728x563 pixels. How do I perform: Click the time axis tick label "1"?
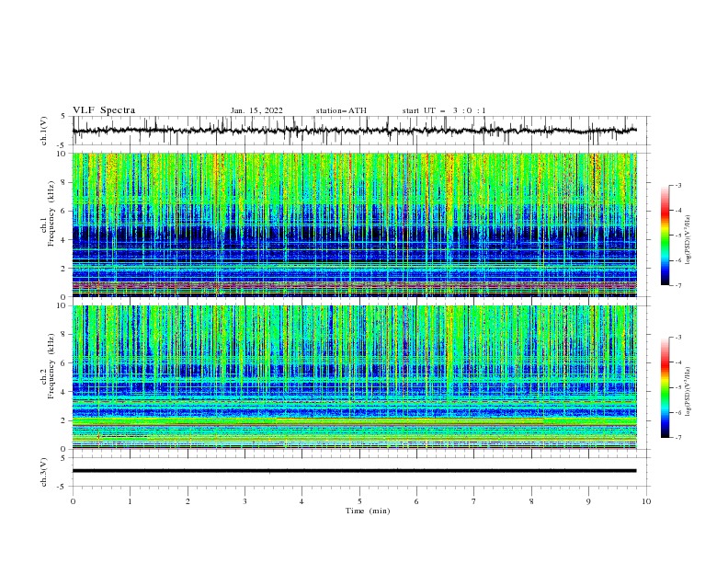pos(130,501)
